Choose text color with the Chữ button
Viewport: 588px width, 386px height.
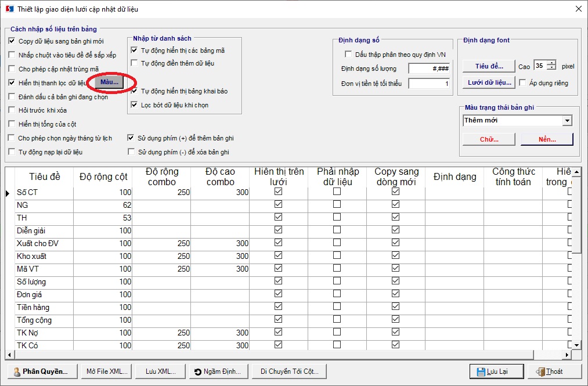pyautogui.click(x=489, y=139)
